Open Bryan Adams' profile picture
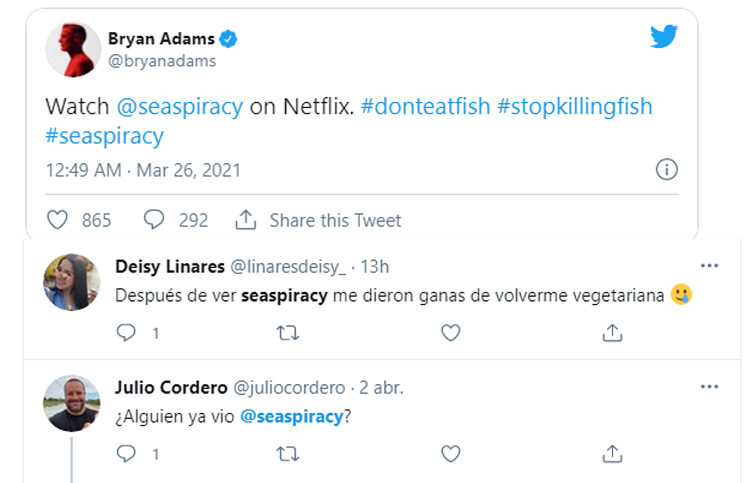The image size is (745, 483). (x=73, y=50)
